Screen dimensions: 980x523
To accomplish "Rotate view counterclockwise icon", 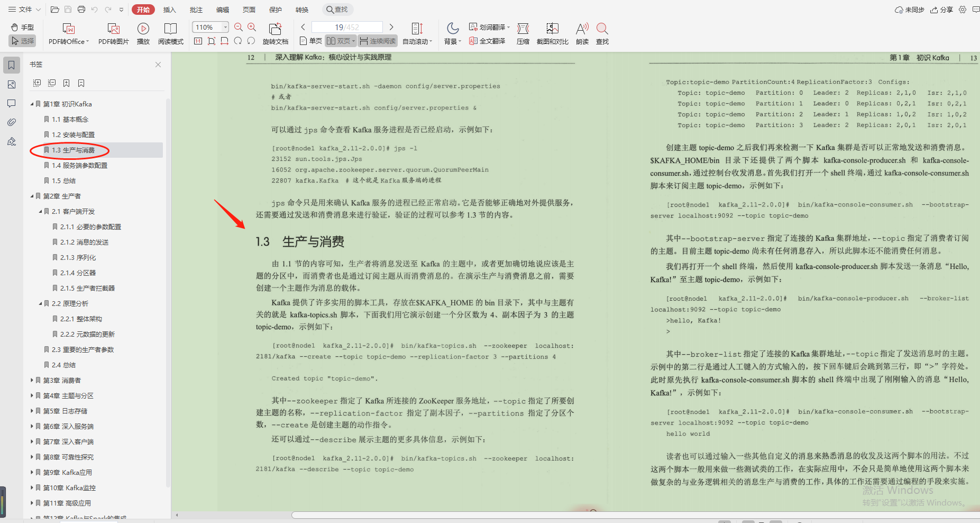I will (251, 41).
